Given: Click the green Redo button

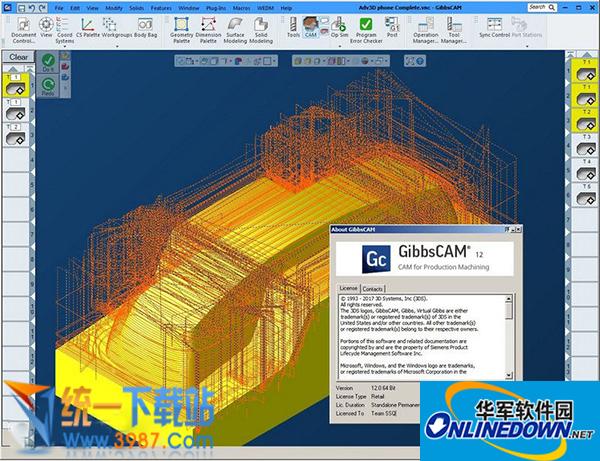Looking at the screenshot, I should (48, 86).
